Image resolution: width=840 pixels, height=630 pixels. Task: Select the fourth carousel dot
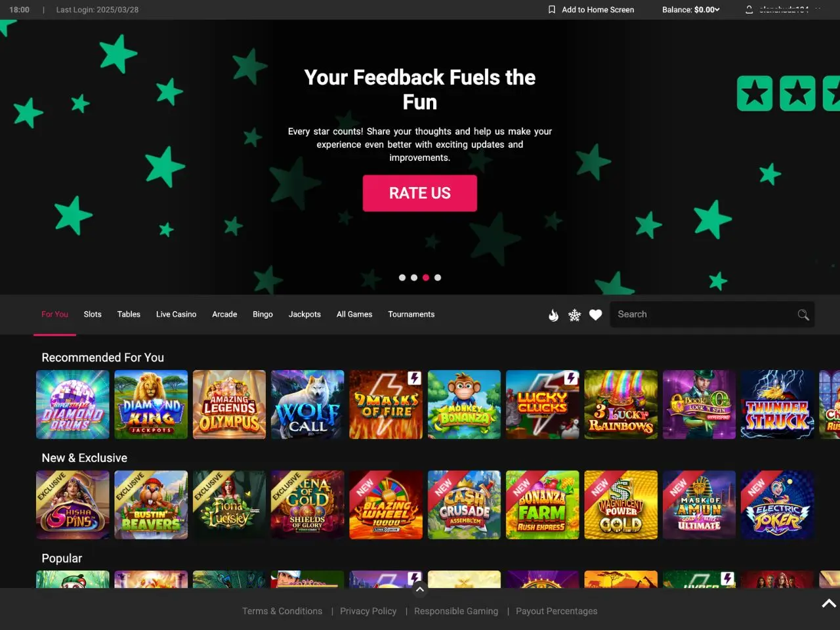click(438, 278)
